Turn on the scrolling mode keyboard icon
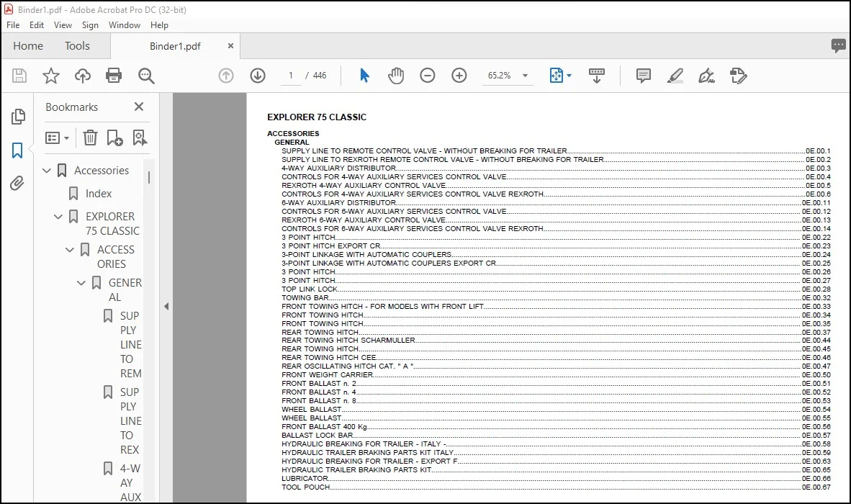This screenshot has width=851, height=504. coord(596,76)
